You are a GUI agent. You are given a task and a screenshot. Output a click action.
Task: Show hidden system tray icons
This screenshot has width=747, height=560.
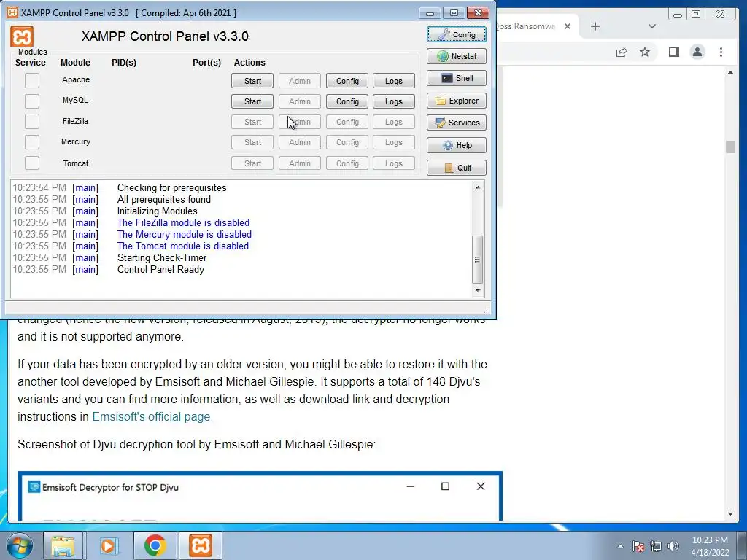point(620,546)
